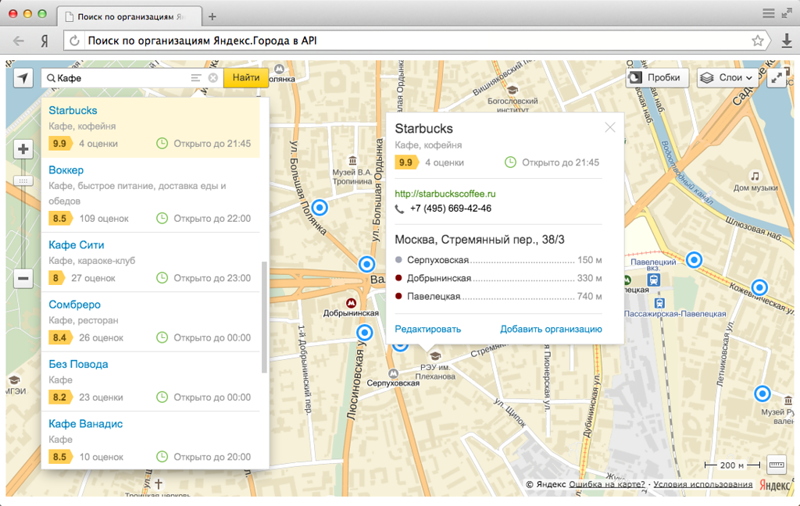The image size is (800, 506).
Task: Clear the search field with the X icon
Action: pyautogui.click(x=213, y=78)
